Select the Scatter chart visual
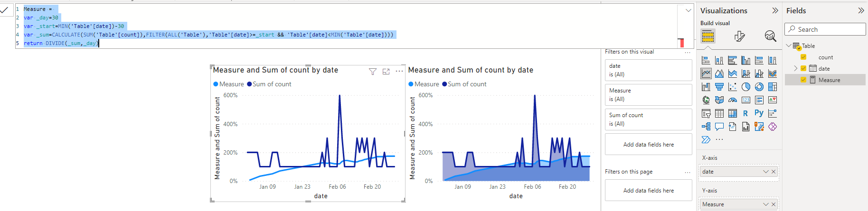Viewport: 868px width, 211px height. click(733, 87)
